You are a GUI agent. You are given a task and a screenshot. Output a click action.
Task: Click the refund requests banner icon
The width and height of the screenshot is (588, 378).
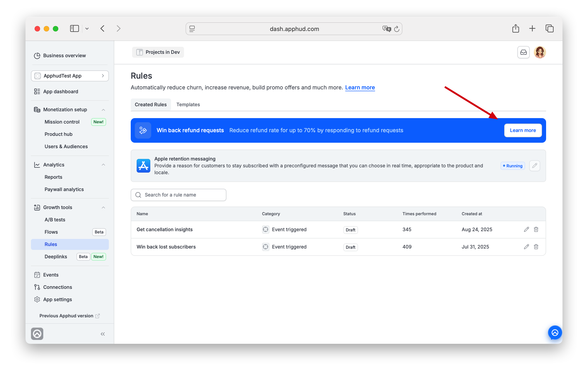click(143, 130)
